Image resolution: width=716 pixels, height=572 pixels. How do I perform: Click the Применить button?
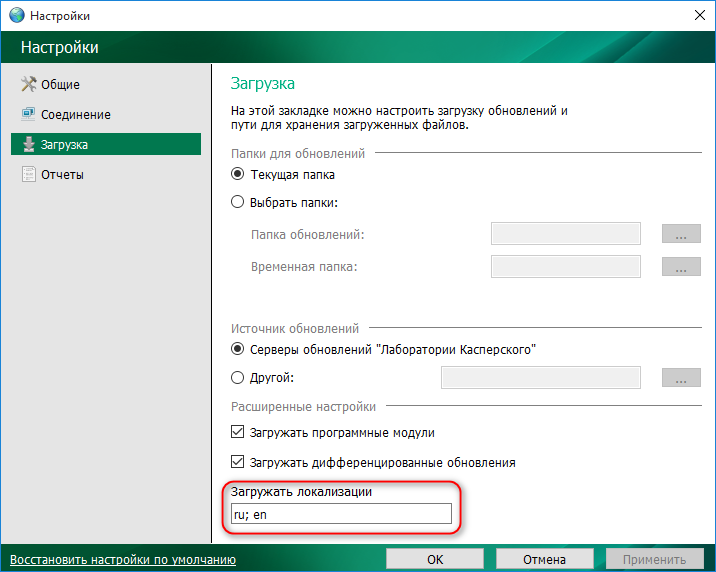coord(655,559)
